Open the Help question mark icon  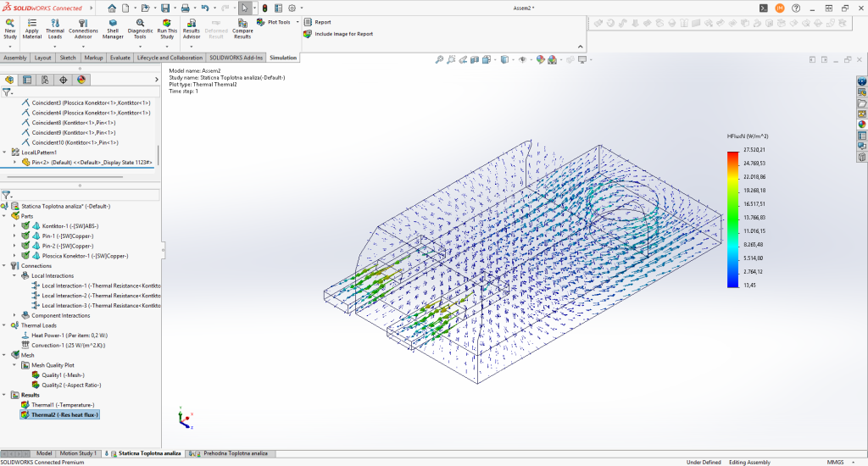coord(796,8)
